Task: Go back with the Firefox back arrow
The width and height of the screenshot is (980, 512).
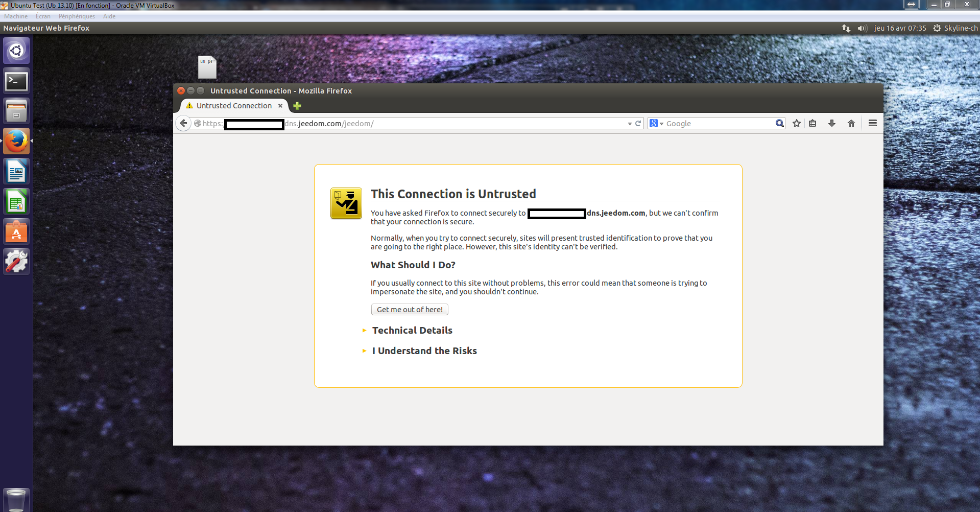Action: click(183, 123)
